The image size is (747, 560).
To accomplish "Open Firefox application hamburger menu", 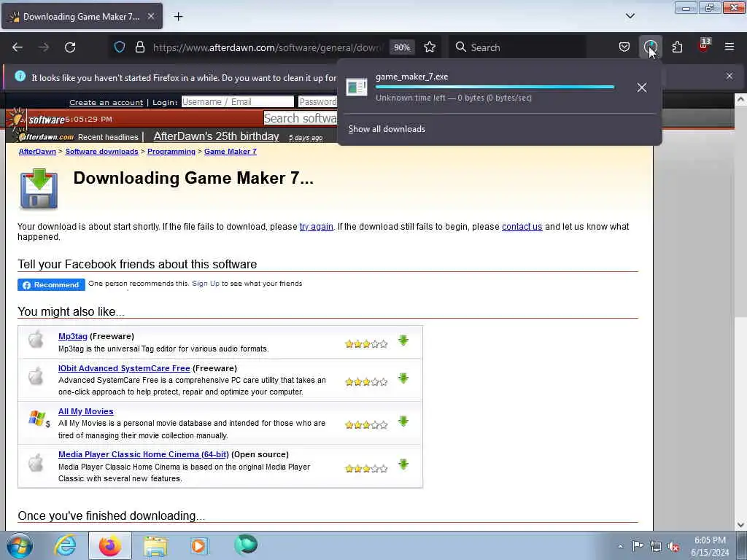I will tap(729, 47).
